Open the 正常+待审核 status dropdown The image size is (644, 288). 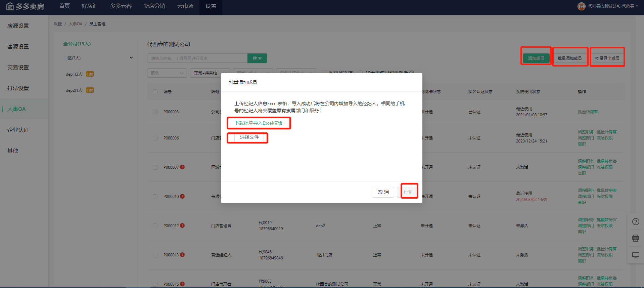pyautogui.click(x=210, y=73)
